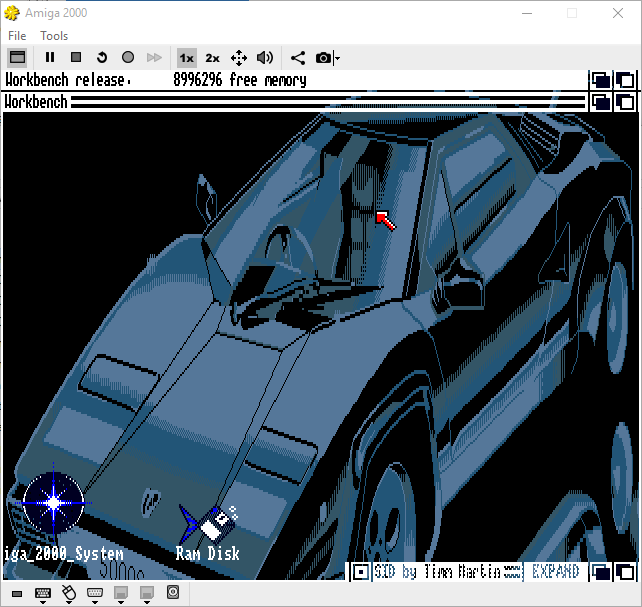Image resolution: width=642 pixels, height=607 pixels.
Task: Stop the emulation session
Action: click(x=76, y=57)
